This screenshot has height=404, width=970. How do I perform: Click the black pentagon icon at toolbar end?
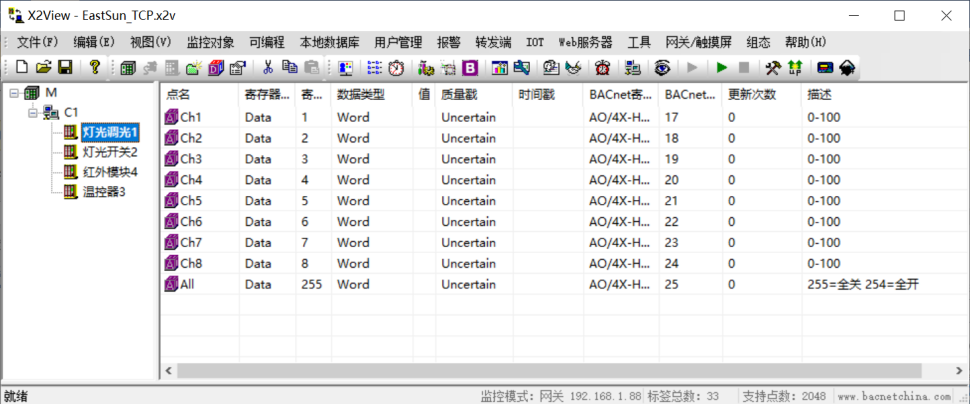click(847, 67)
